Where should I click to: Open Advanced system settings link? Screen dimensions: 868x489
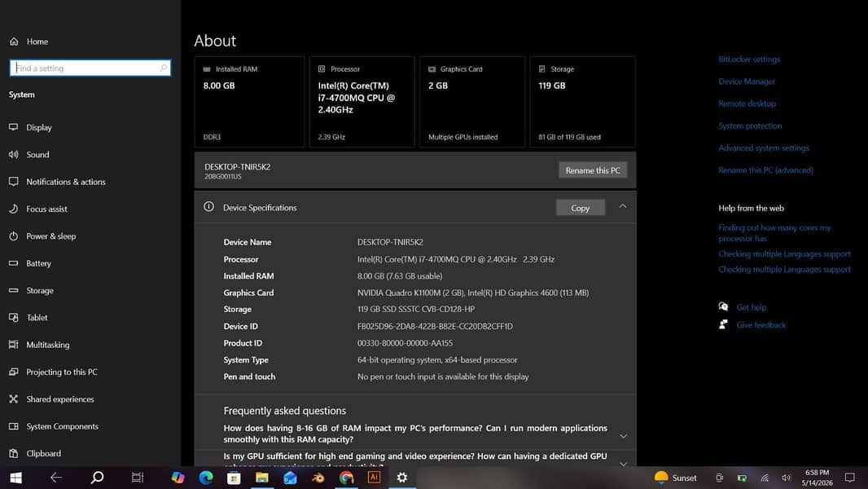click(764, 148)
